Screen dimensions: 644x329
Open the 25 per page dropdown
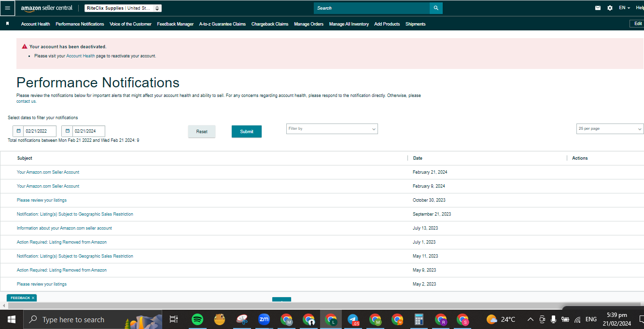pos(610,129)
